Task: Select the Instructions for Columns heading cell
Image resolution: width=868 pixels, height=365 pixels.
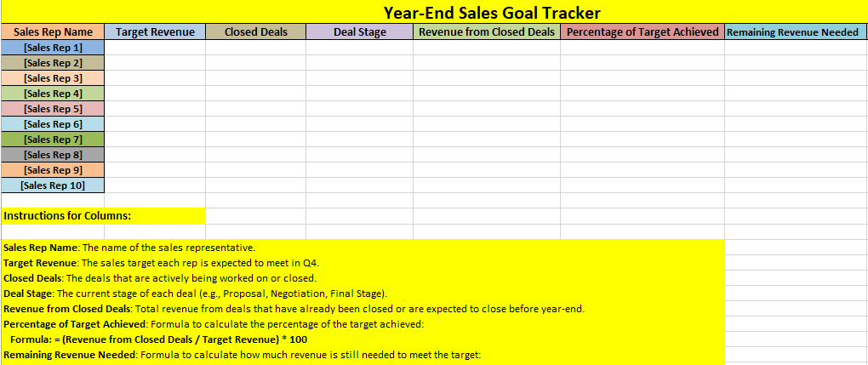Action: coord(102,216)
